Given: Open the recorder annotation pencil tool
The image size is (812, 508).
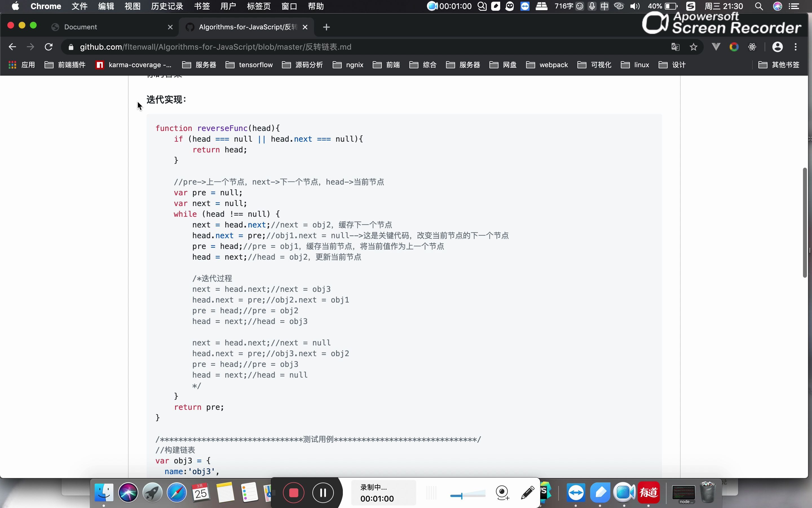Looking at the screenshot, I should pos(528,492).
